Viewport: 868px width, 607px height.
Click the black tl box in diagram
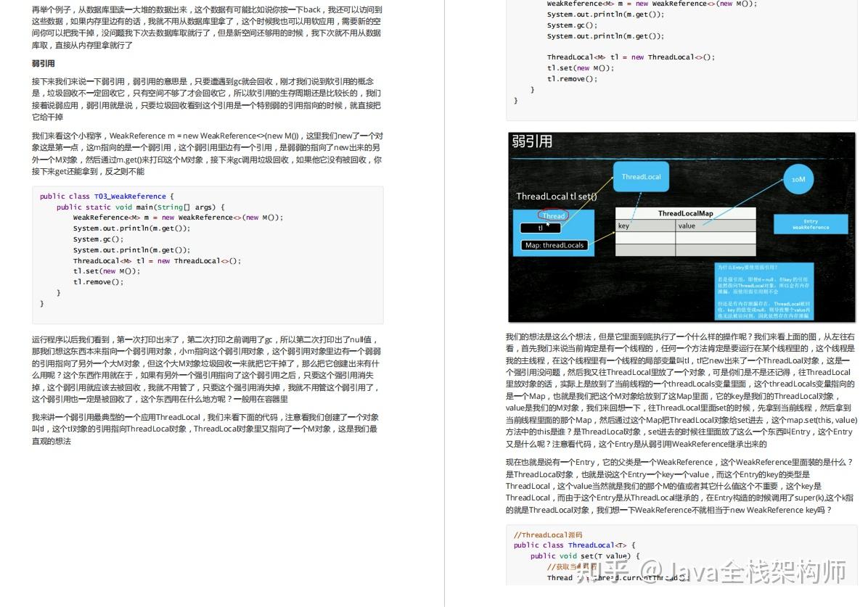(x=540, y=228)
